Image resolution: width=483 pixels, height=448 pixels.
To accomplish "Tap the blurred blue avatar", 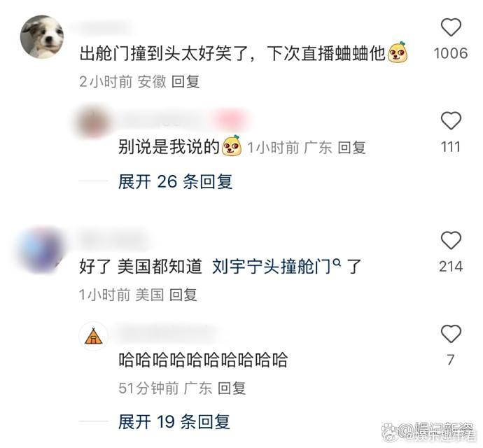I will (x=41, y=250).
